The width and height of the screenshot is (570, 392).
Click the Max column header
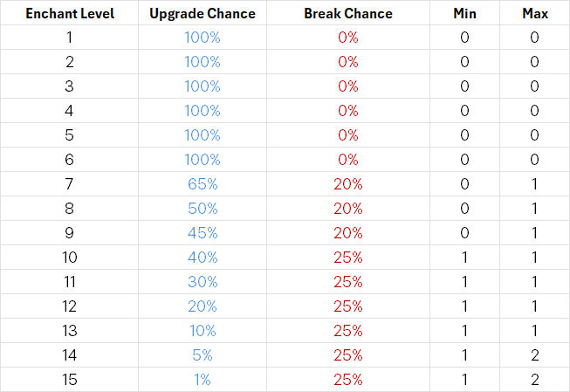pyautogui.click(x=534, y=14)
